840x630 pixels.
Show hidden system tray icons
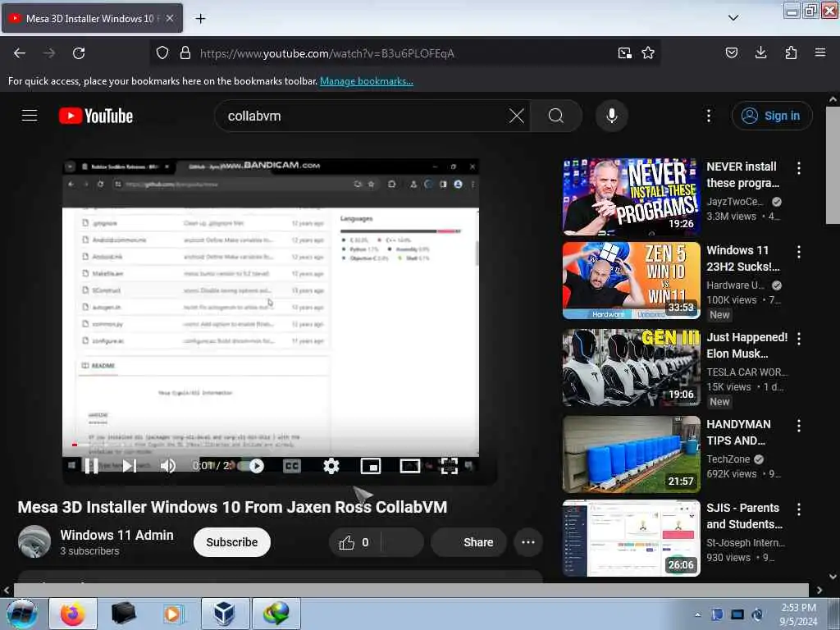point(697,614)
